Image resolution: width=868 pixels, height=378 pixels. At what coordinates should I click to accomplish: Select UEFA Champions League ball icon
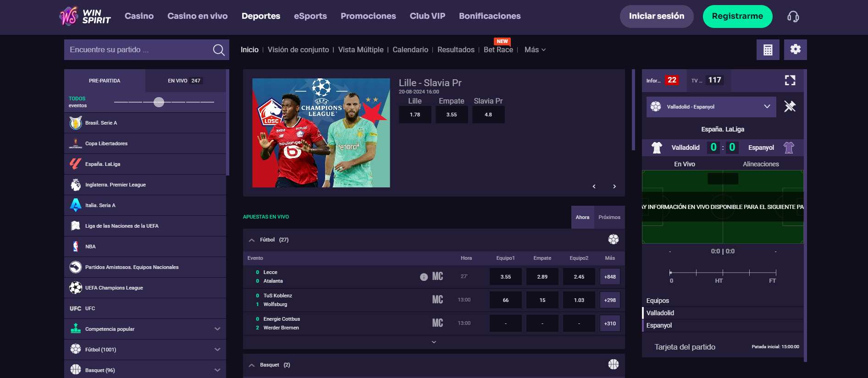point(76,288)
